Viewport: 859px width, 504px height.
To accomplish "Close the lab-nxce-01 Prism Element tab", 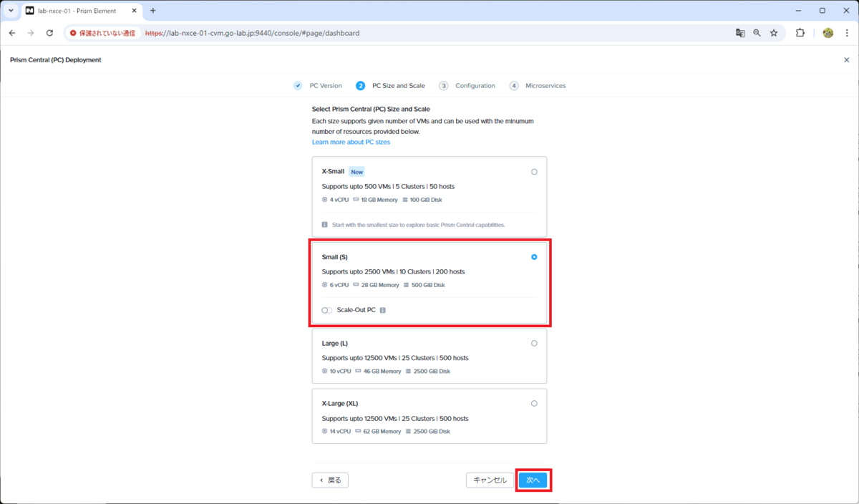I will coord(134,11).
